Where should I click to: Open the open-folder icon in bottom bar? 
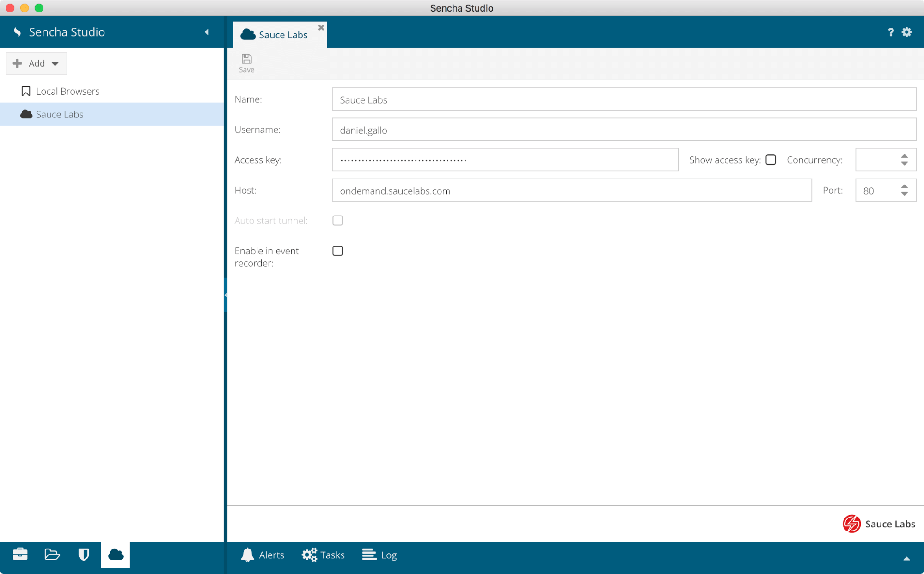click(x=52, y=554)
